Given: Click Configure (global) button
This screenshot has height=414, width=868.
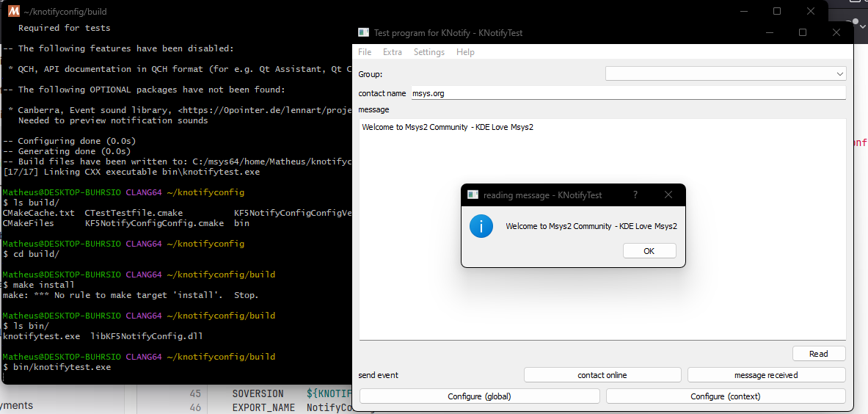Looking at the screenshot, I should [x=479, y=396].
